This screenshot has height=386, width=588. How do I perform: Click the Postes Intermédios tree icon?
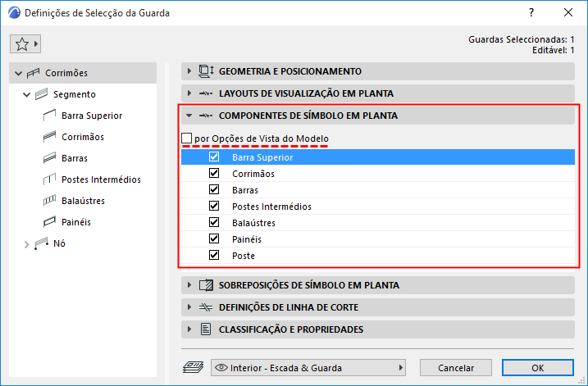tap(48, 179)
